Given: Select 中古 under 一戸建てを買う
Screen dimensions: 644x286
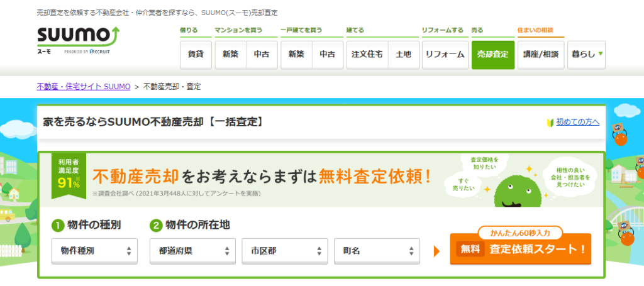Looking at the screenshot, I should [x=327, y=55].
